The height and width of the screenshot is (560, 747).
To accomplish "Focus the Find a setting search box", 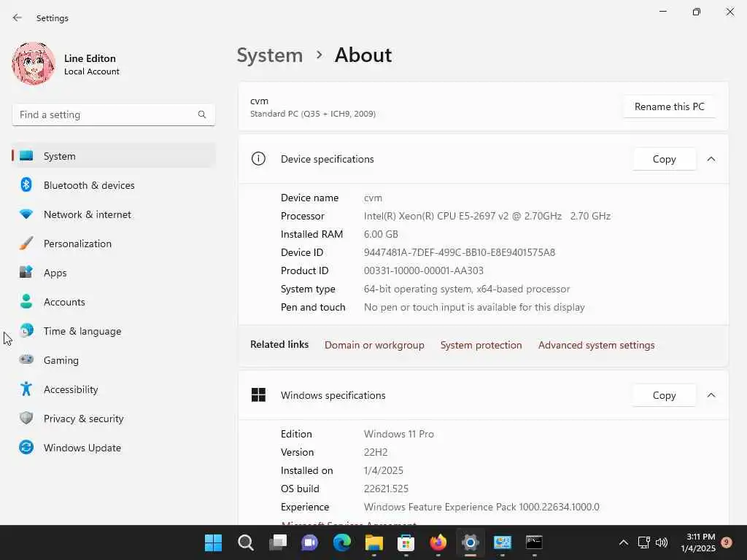I will coord(113,114).
